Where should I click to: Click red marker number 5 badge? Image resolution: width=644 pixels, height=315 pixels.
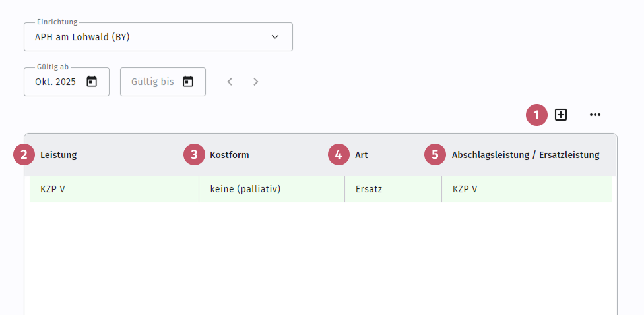point(435,155)
